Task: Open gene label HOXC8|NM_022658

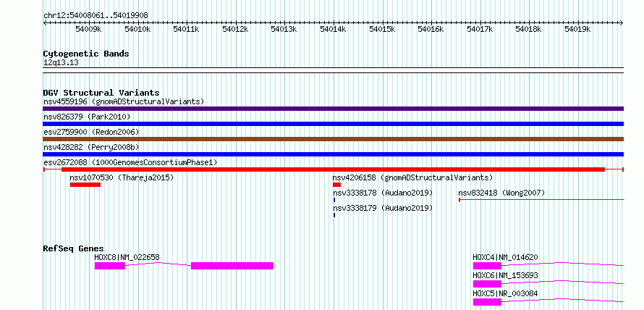Action: click(x=127, y=257)
